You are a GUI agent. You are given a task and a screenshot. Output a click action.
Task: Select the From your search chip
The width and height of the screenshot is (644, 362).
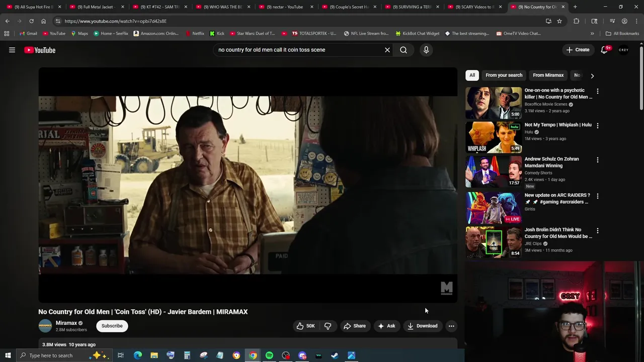pos(504,75)
